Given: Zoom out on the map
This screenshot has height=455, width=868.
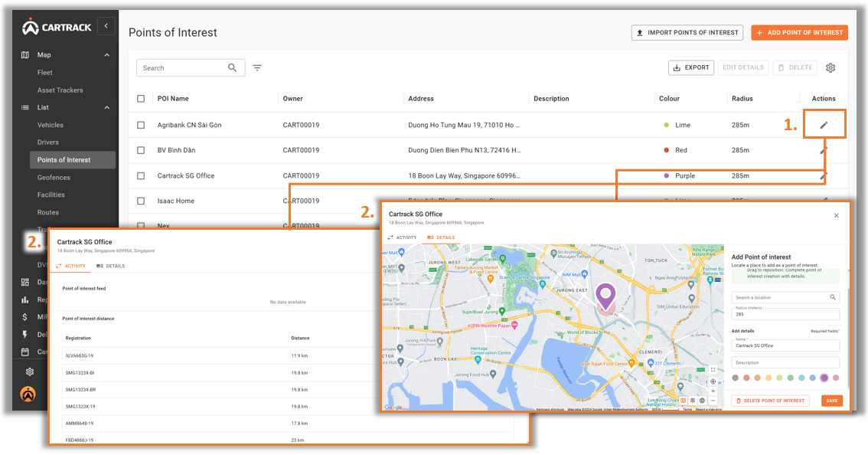Looking at the screenshot, I should pos(713,400).
